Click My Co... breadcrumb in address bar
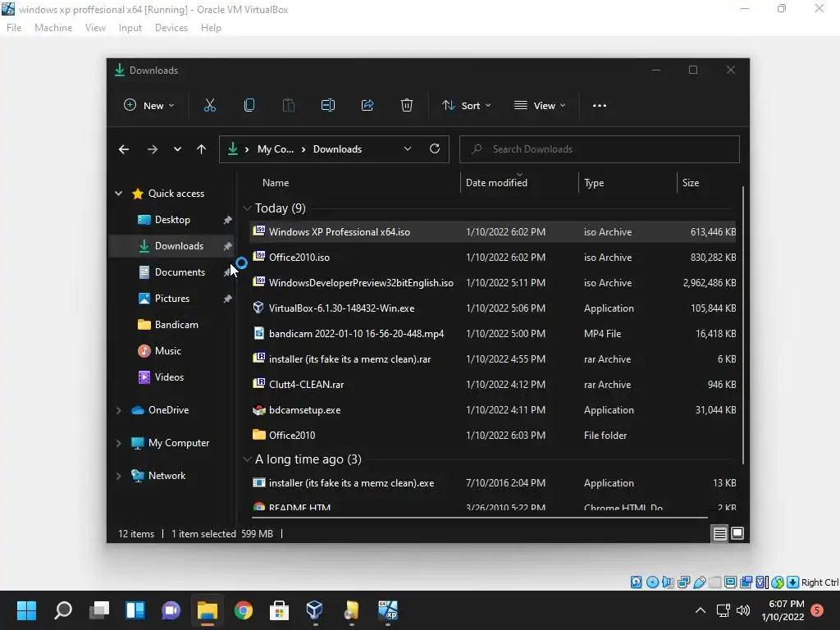The width and height of the screenshot is (840, 630). click(276, 149)
